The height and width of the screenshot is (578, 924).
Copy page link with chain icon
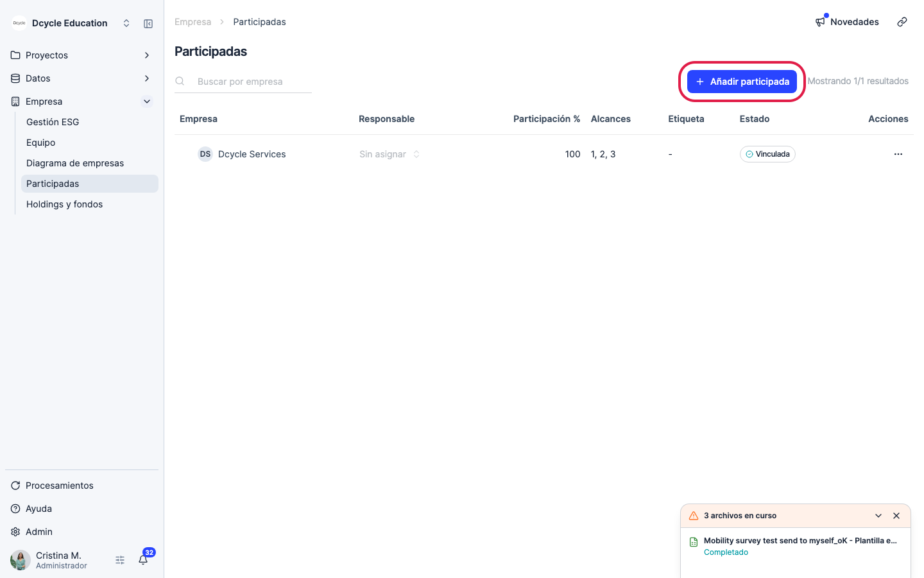pyautogui.click(x=902, y=22)
